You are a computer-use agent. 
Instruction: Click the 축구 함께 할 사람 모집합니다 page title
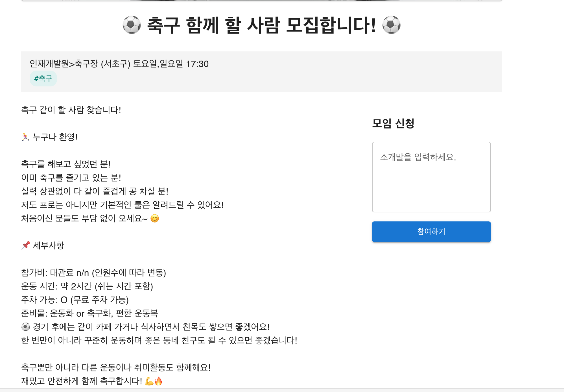(261, 25)
